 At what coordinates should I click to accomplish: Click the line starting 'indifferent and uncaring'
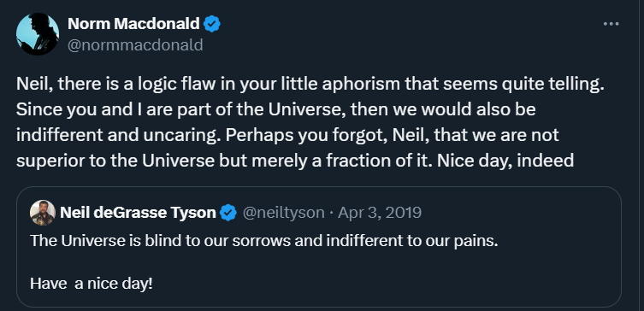point(287,135)
